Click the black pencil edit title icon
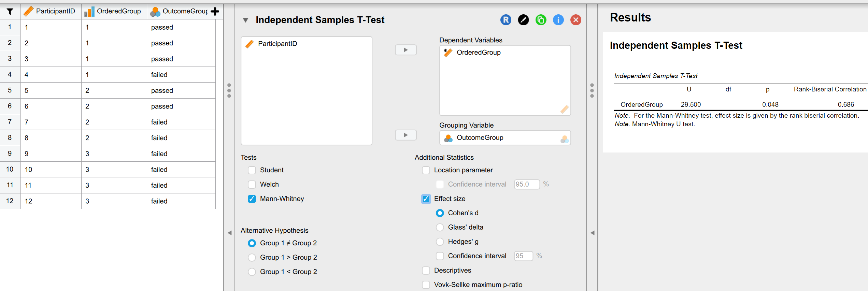The width and height of the screenshot is (868, 291). click(523, 20)
